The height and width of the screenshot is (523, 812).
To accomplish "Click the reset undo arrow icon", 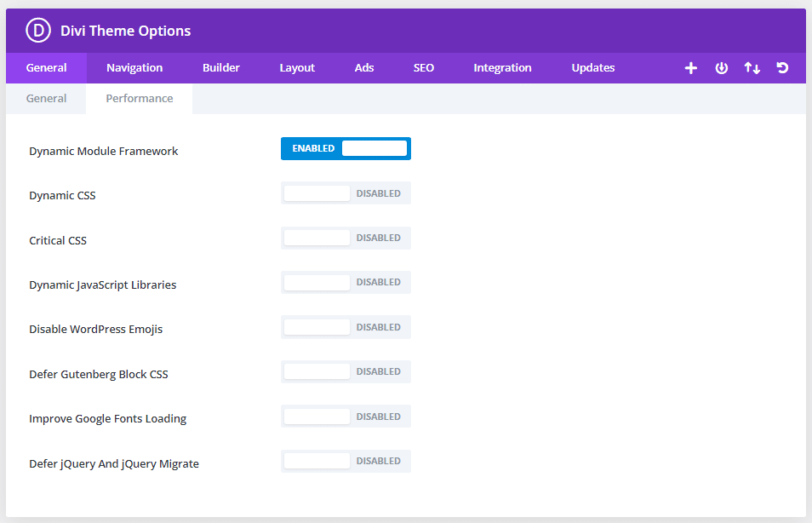I will (x=782, y=68).
